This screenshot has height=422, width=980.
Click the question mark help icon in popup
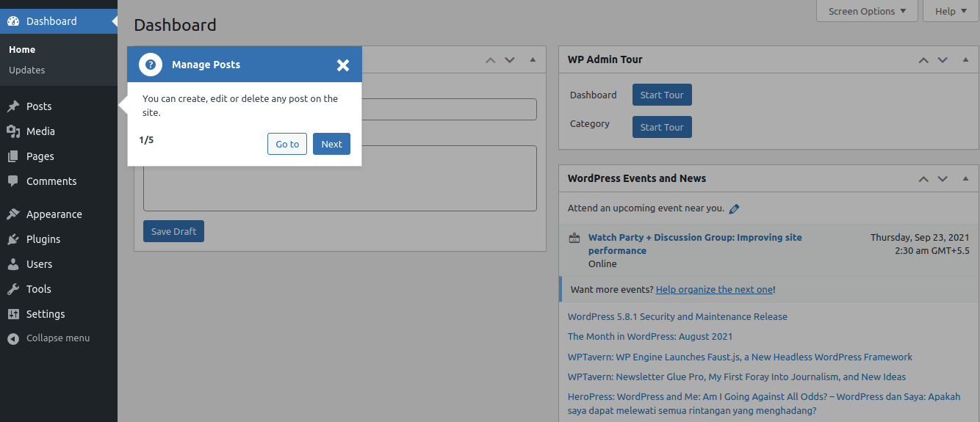coord(151,65)
